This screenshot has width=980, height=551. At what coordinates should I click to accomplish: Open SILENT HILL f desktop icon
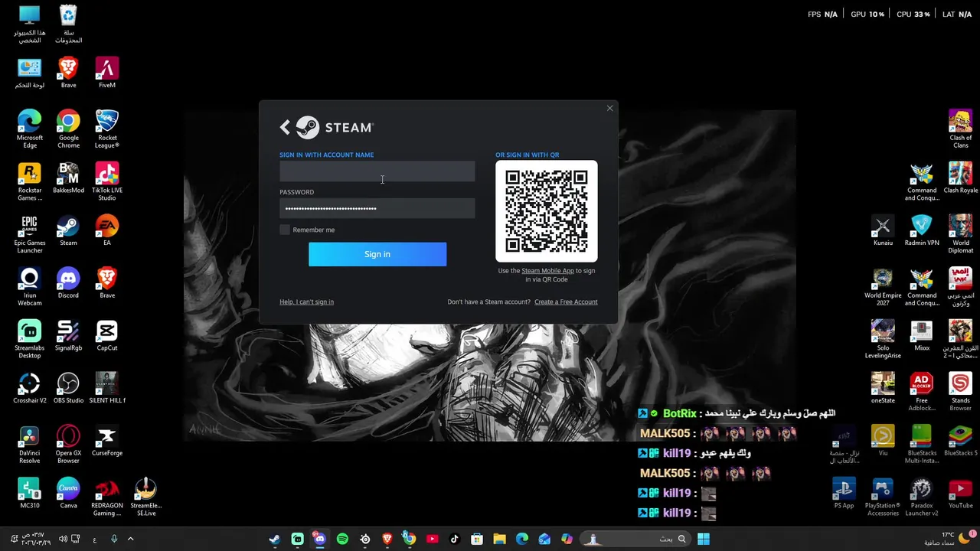pyautogui.click(x=106, y=387)
